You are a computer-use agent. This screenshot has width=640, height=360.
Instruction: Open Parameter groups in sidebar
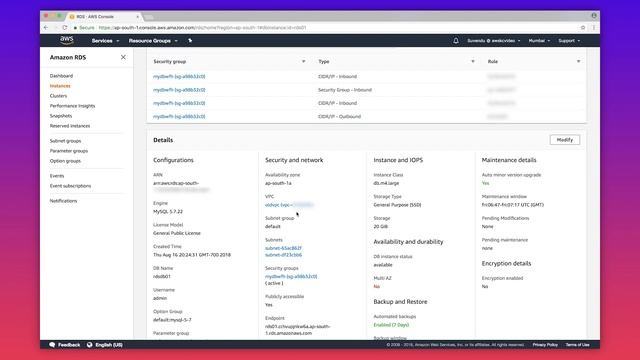[69, 151]
